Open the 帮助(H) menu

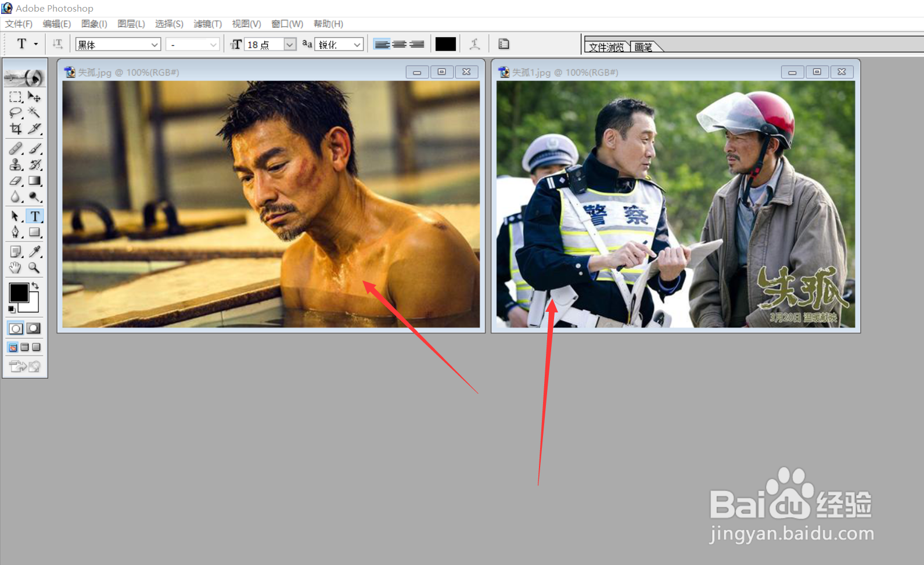tap(328, 24)
